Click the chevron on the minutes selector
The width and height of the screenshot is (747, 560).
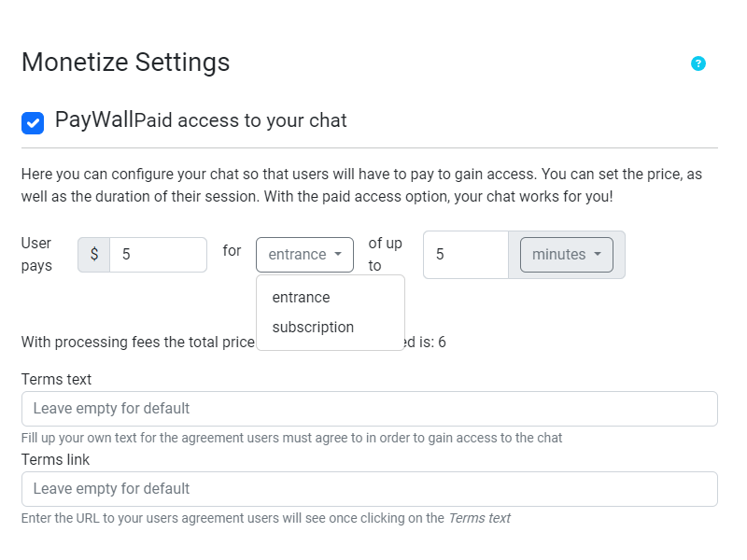pos(598,254)
